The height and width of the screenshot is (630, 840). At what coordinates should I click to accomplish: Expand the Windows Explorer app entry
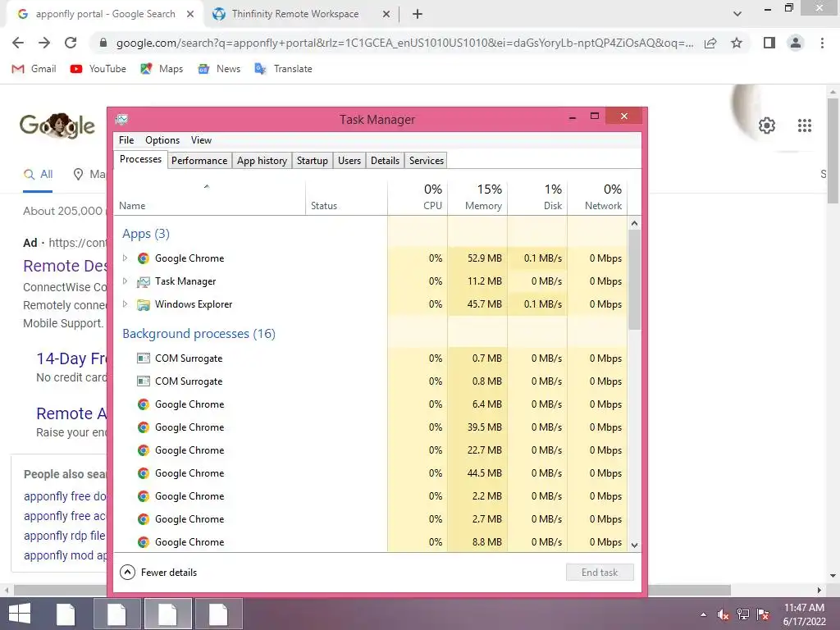[125, 304]
